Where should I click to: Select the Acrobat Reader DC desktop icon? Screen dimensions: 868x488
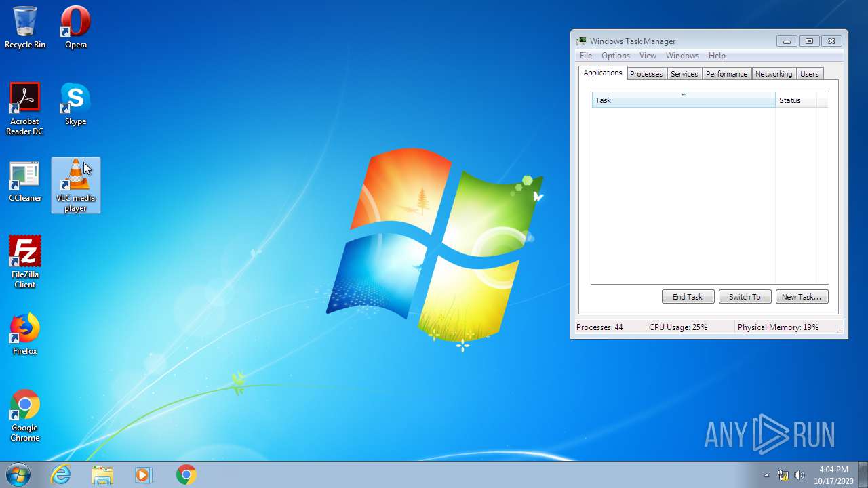25,109
